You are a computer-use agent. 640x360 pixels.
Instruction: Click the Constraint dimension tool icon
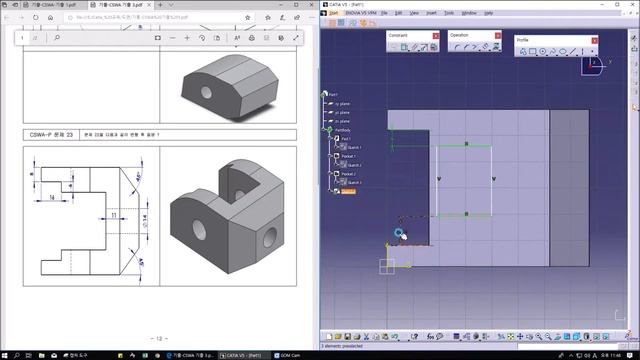[404, 47]
